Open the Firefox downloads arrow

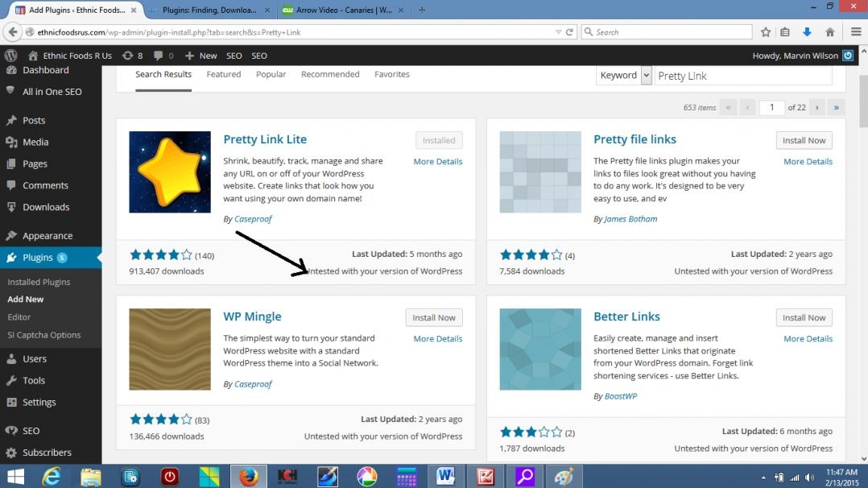[x=807, y=32]
